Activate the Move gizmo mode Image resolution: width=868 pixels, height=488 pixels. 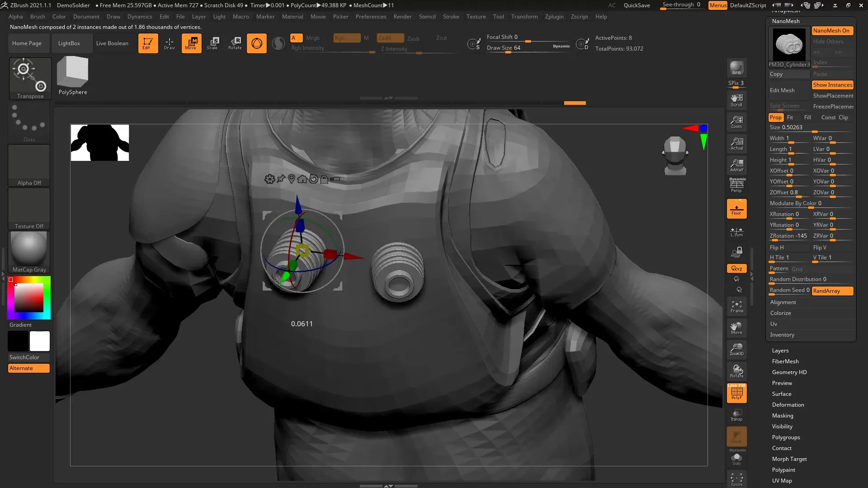coord(191,43)
